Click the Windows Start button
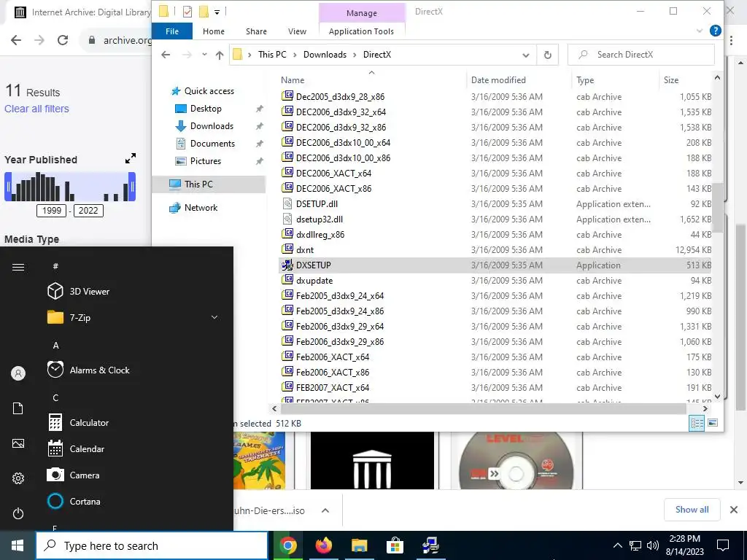This screenshot has width=747, height=560. point(18,545)
